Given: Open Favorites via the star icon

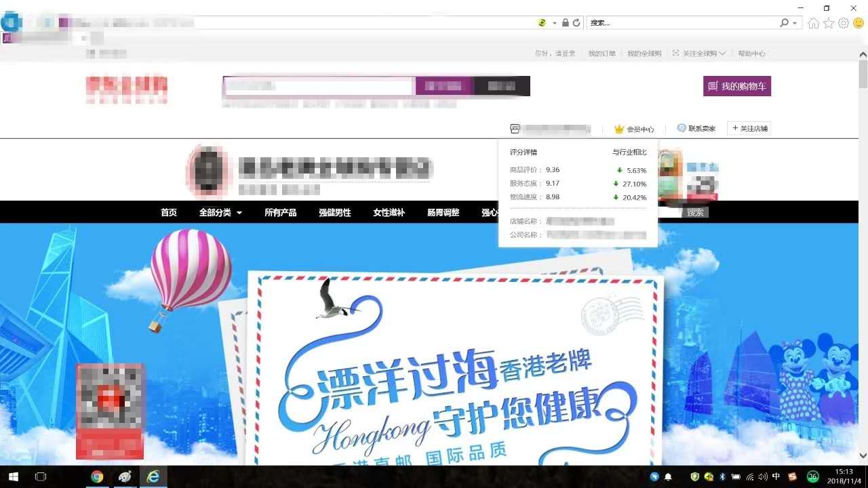Looking at the screenshot, I should (x=828, y=22).
